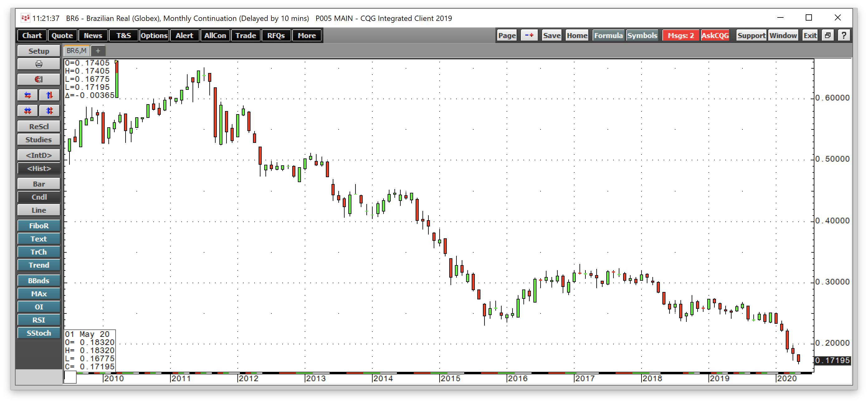Open the RFQs menu

[x=276, y=36]
